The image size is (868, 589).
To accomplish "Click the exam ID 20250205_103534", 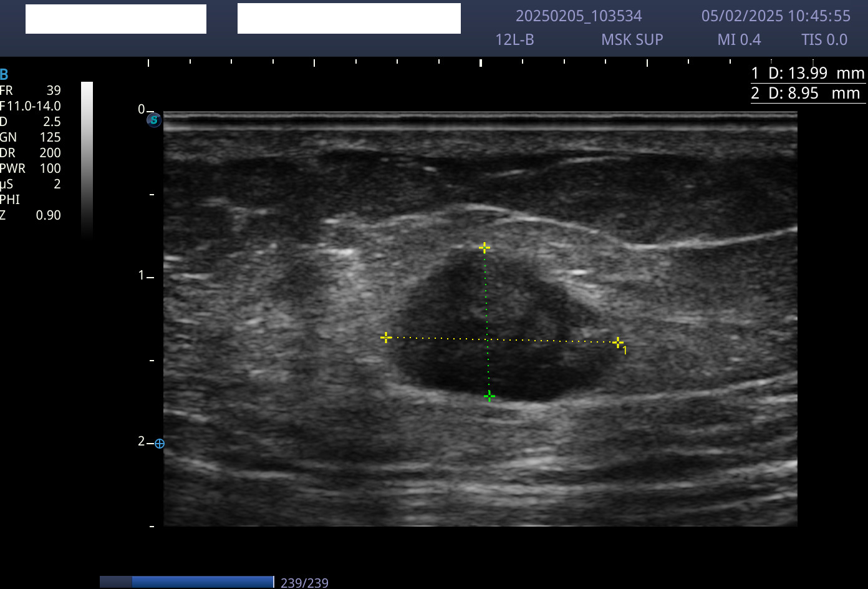I will click(x=578, y=16).
